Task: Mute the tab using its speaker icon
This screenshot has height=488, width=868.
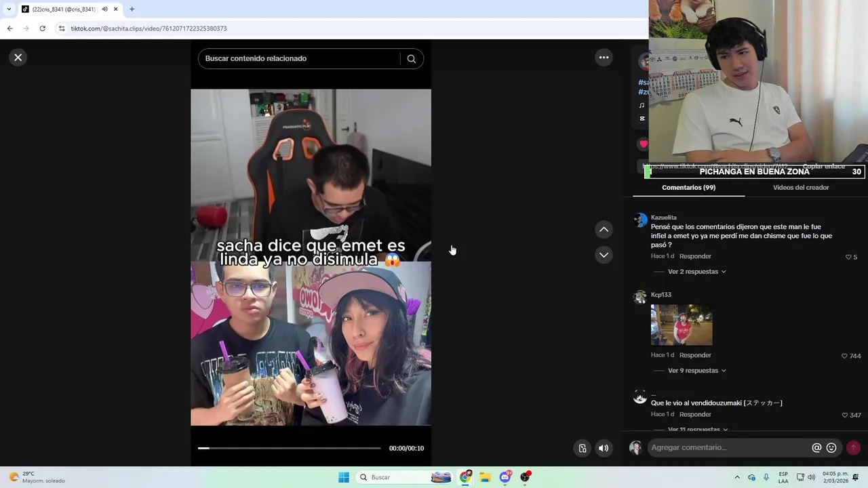Action: (x=104, y=9)
